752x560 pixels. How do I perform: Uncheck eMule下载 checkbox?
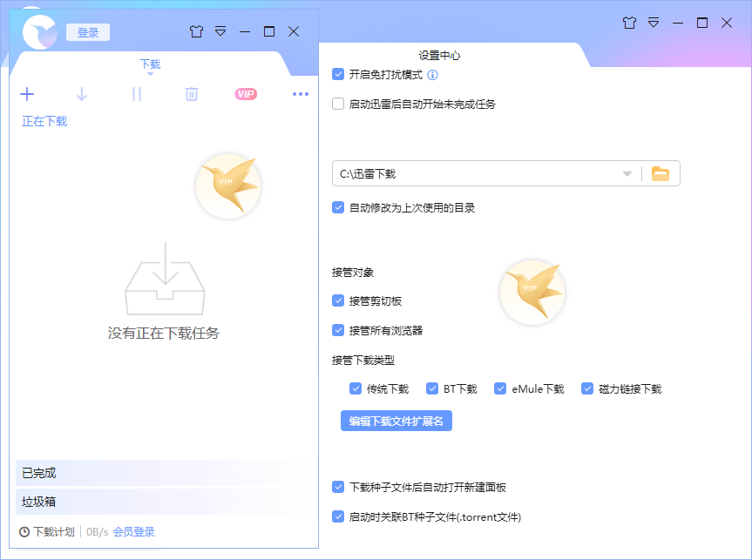500,388
